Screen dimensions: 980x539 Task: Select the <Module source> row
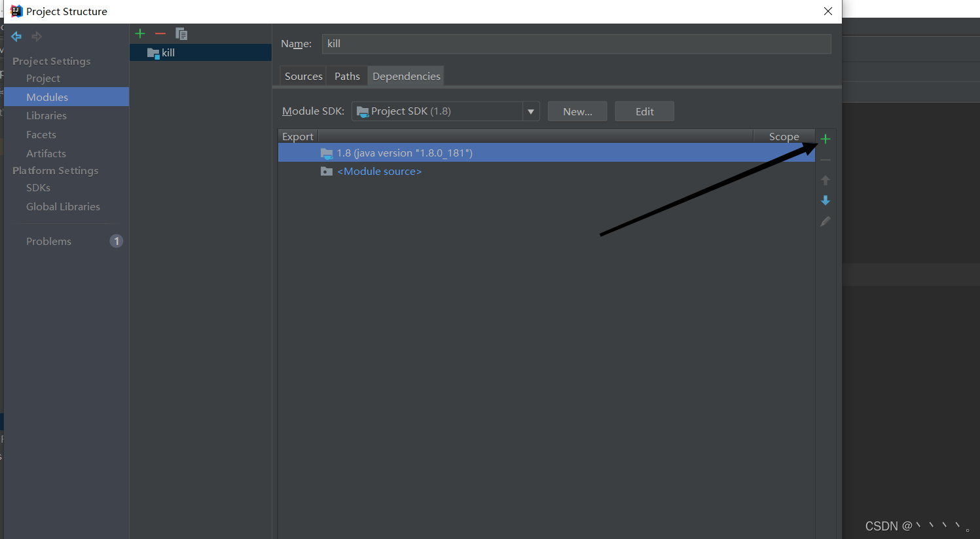pyautogui.click(x=547, y=171)
